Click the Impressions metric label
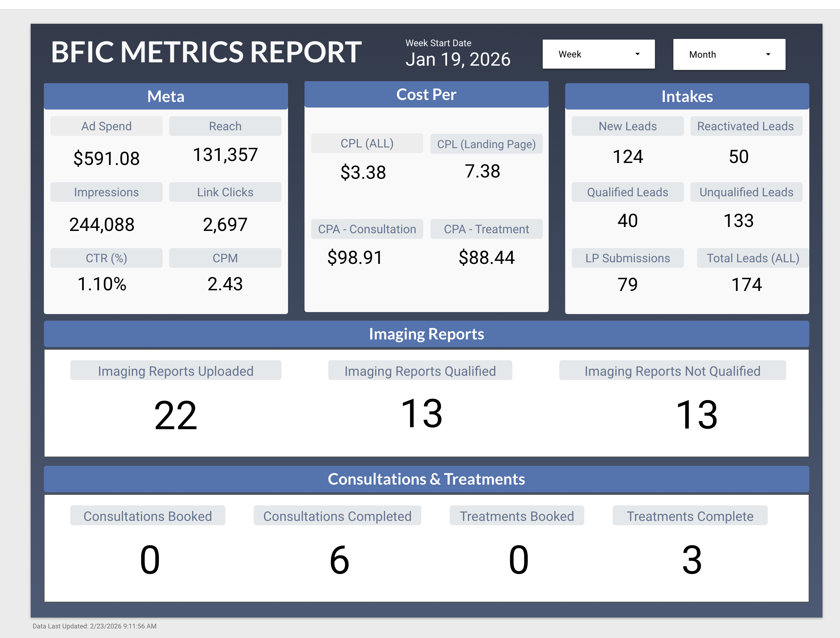The width and height of the screenshot is (840, 638). click(106, 192)
